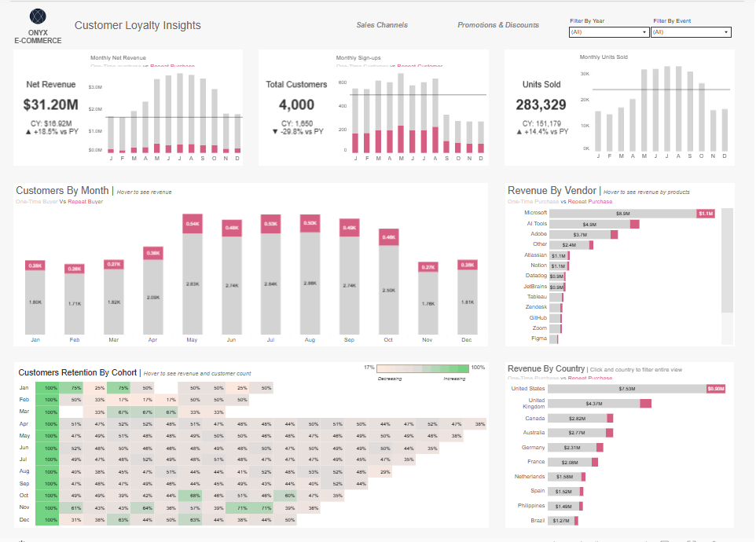Go to the Sales Channels page

point(382,25)
